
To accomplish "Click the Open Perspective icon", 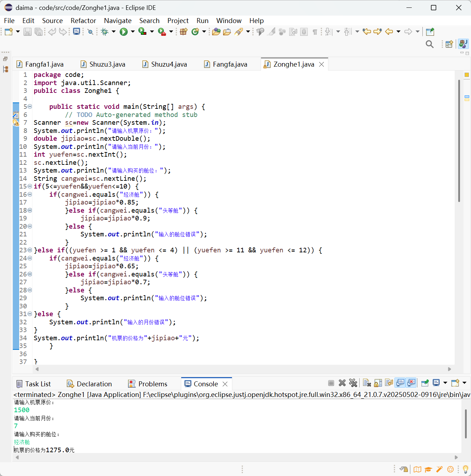I will pos(449,44).
